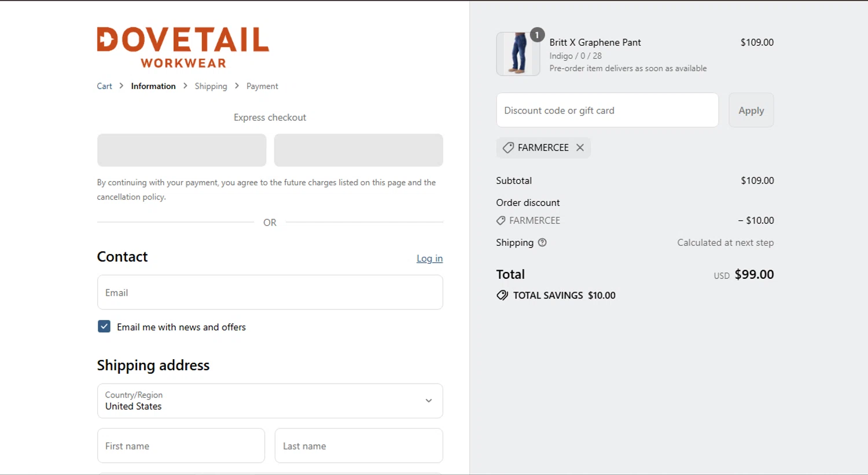868x475 pixels.
Task: Click the Shipping address heading
Action: click(153, 365)
